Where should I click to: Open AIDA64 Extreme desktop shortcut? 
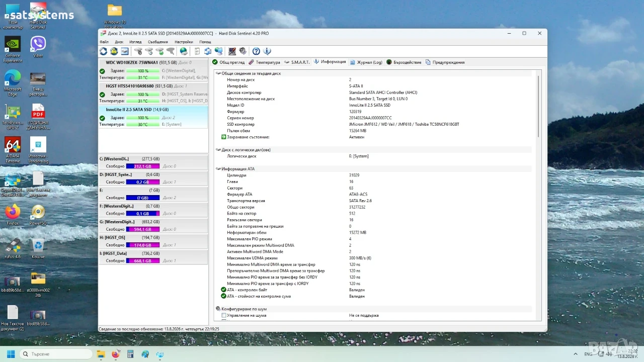pos(13,150)
